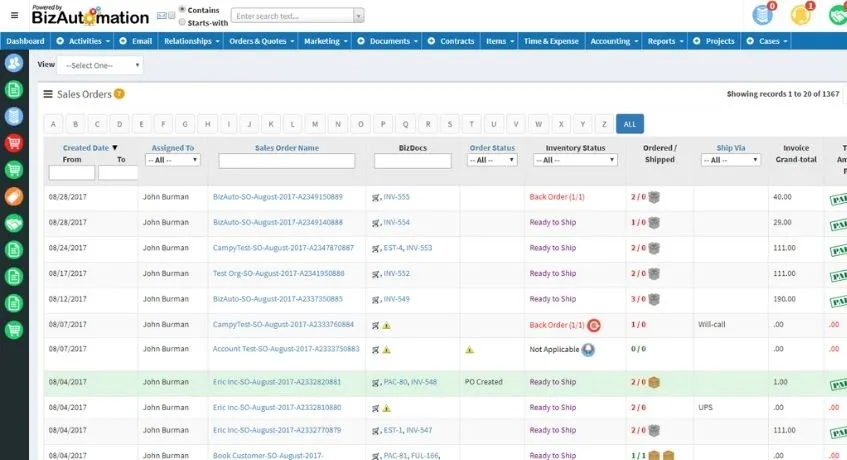Select the Contains radio button
Image resolution: width=847 pixels, height=460 pixels.
[182, 9]
